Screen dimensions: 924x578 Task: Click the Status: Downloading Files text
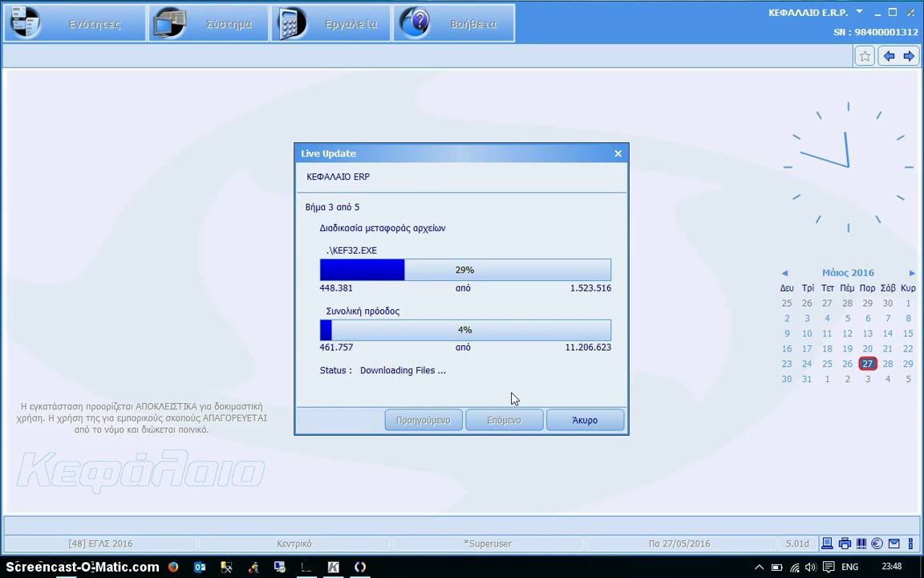[x=383, y=370]
